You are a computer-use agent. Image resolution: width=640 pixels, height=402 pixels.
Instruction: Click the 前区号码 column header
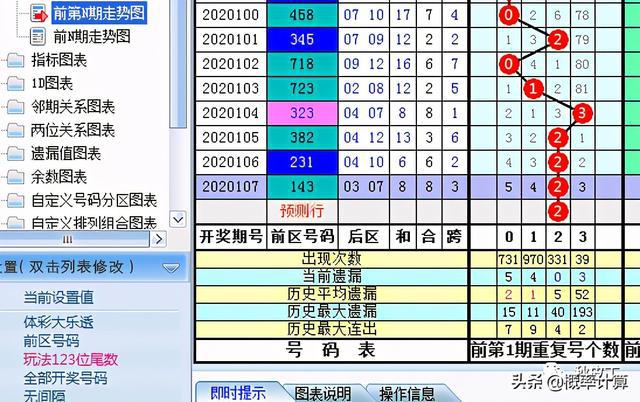pos(301,237)
